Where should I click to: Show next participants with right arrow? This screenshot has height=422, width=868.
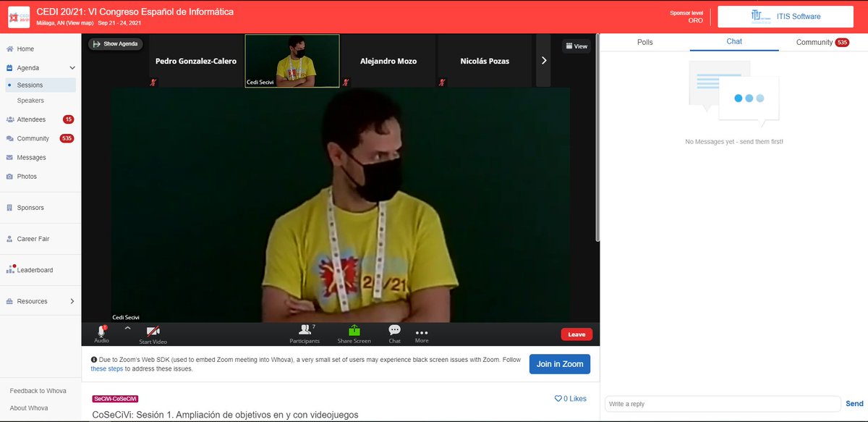544,61
